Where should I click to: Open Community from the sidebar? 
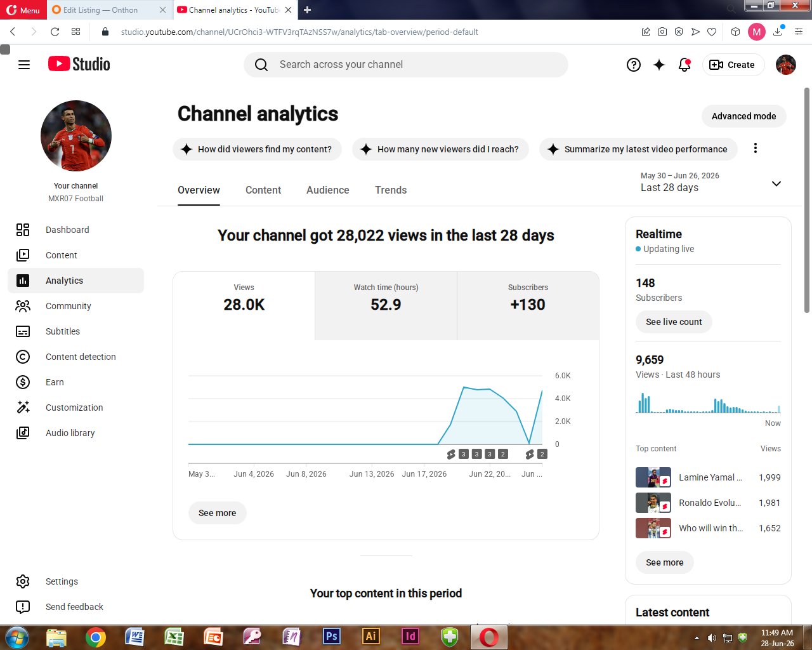tap(75, 306)
